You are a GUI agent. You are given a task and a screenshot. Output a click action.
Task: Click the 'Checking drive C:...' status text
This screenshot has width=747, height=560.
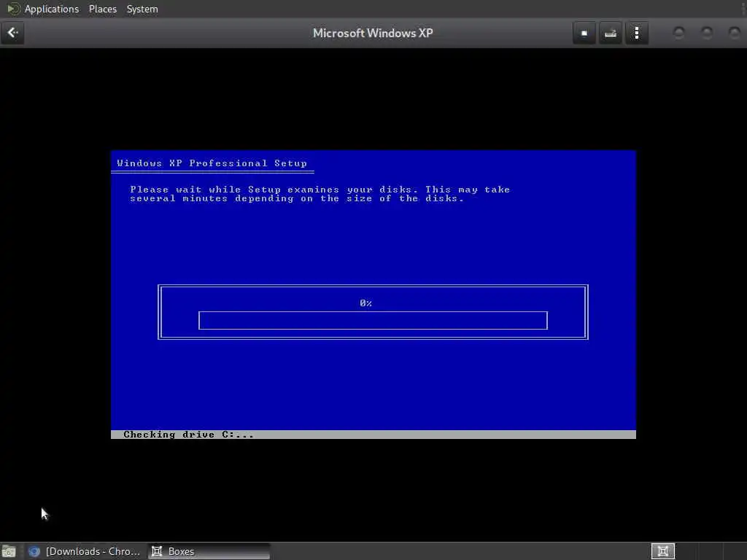coord(189,435)
